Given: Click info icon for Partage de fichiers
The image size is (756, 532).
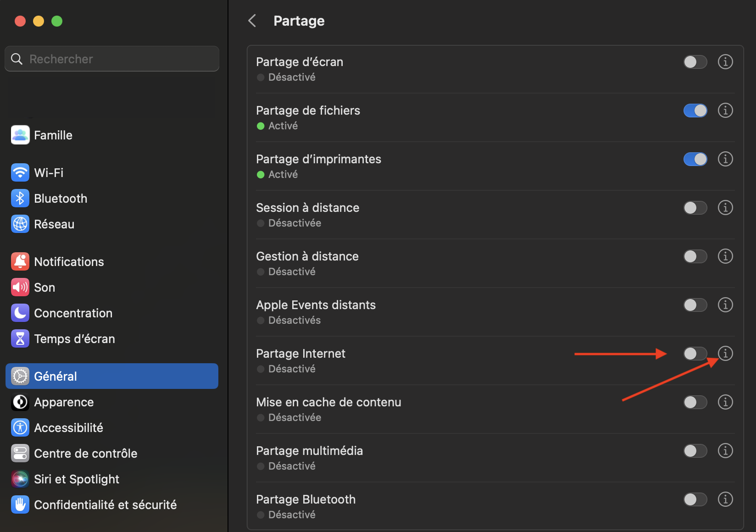Looking at the screenshot, I should 725,111.
